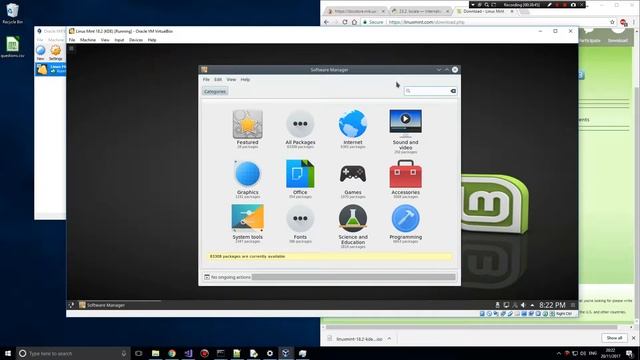Expand the Mint panel hidden tray arrow
The height and width of the screenshot is (360, 640).
(532, 305)
